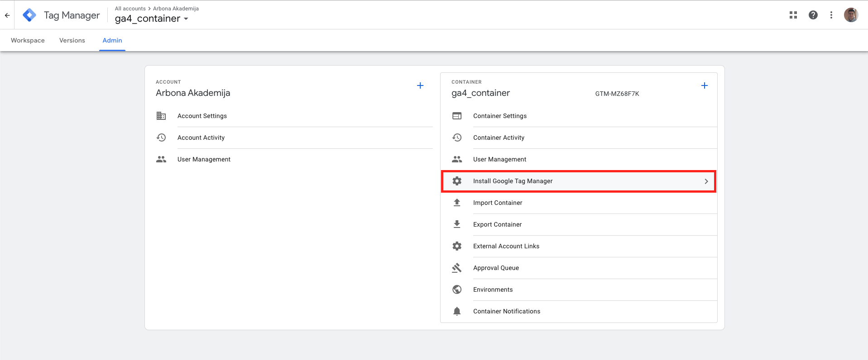Select the Admin tab

pos(112,40)
